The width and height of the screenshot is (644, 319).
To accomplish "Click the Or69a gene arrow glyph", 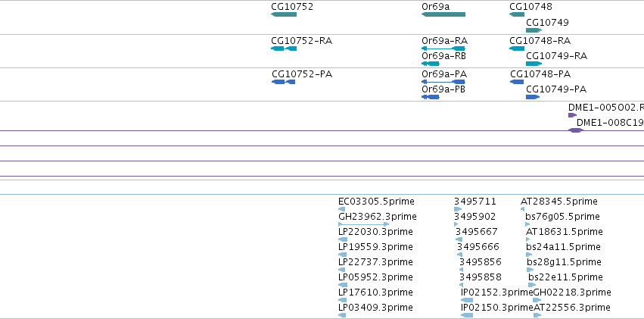I will (443, 14).
